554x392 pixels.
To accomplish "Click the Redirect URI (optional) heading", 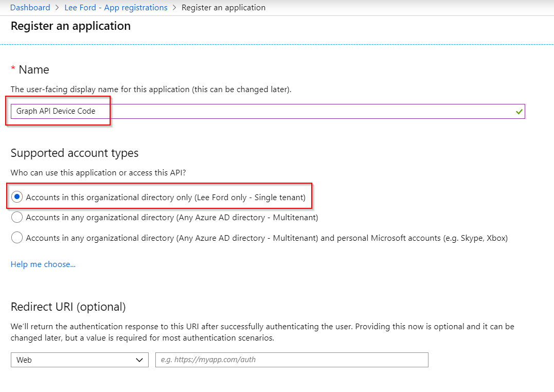I will tap(68, 307).
